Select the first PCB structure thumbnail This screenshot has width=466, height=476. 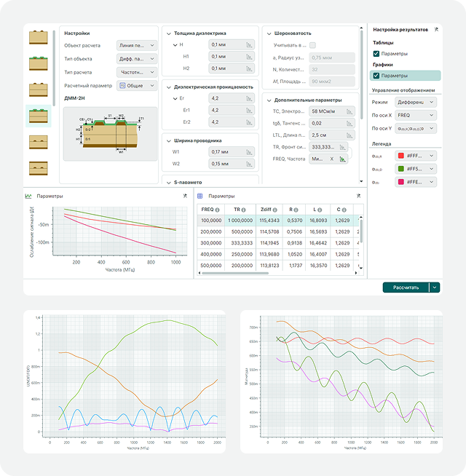39,37
